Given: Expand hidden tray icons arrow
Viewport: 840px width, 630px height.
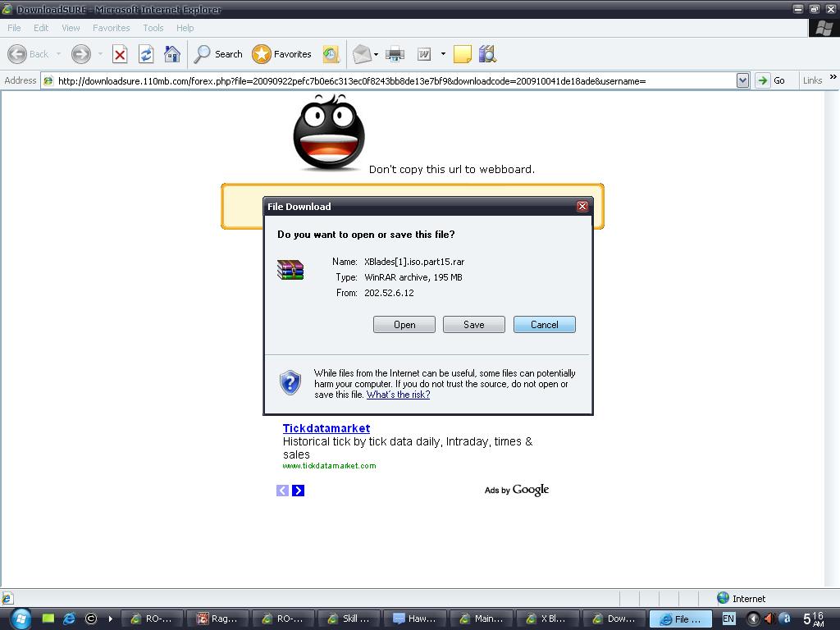Looking at the screenshot, I should [753, 619].
